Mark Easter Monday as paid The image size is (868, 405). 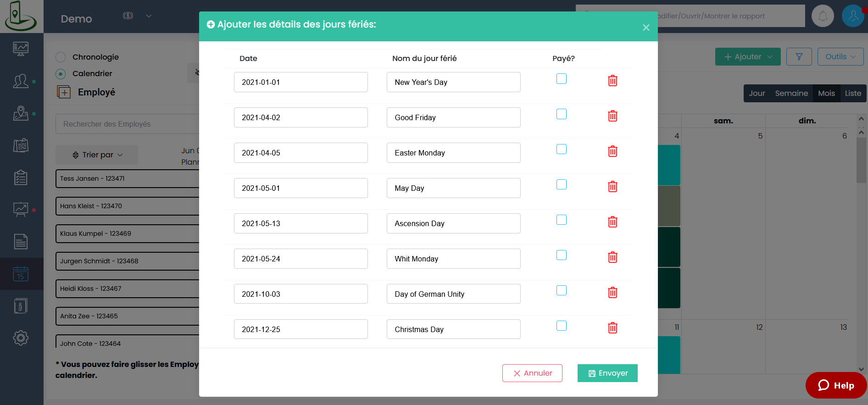click(562, 150)
